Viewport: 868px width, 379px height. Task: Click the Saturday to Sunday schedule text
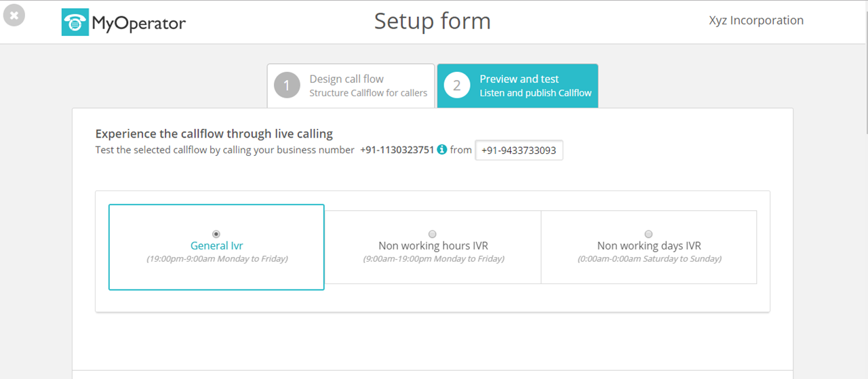click(x=649, y=259)
